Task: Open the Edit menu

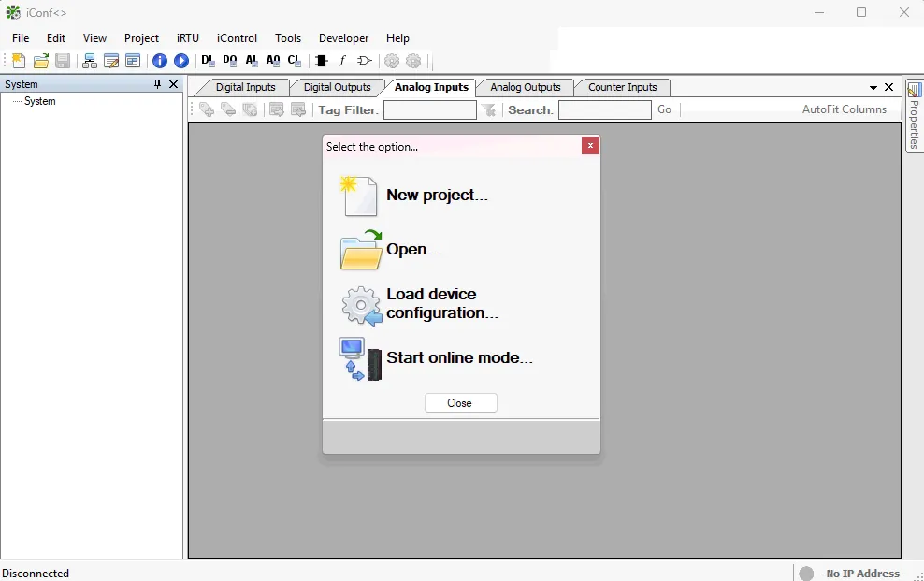Action: (56, 38)
